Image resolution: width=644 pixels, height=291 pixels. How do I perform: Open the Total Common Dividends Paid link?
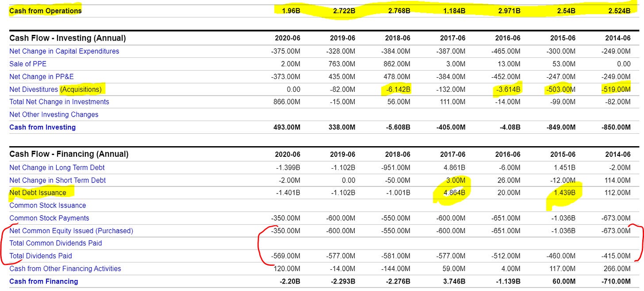[56, 243]
